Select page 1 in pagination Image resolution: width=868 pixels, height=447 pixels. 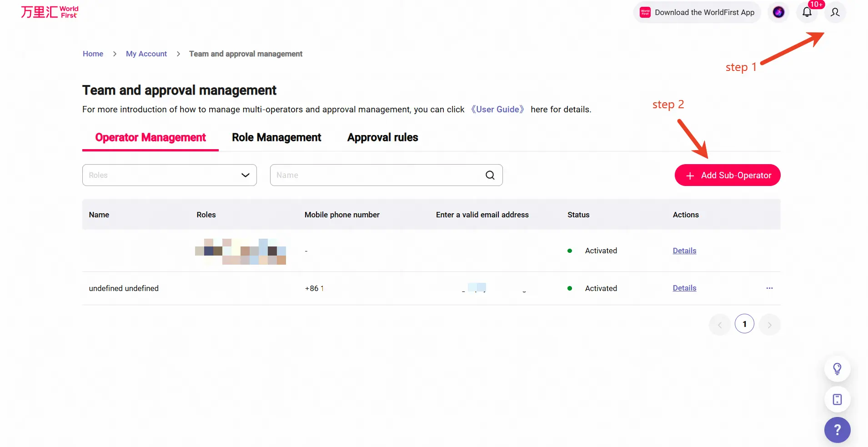744,324
